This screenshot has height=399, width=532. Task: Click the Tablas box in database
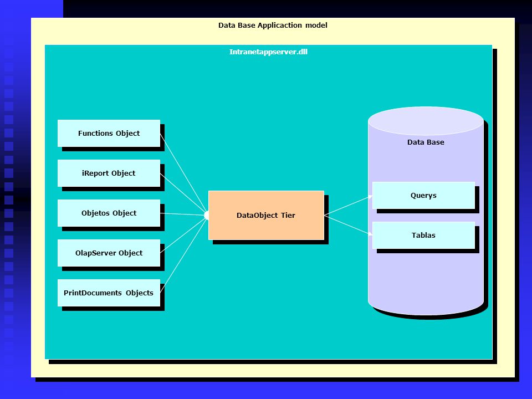pos(423,235)
